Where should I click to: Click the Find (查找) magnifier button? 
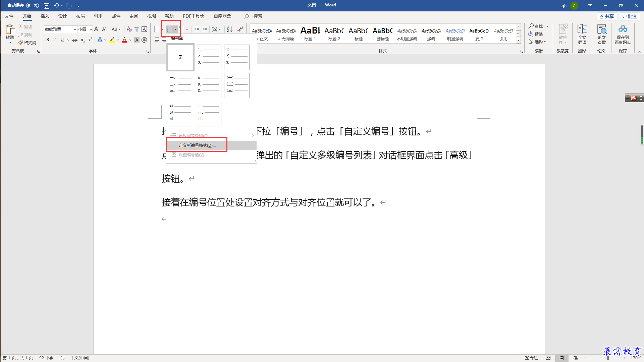pos(536,26)
